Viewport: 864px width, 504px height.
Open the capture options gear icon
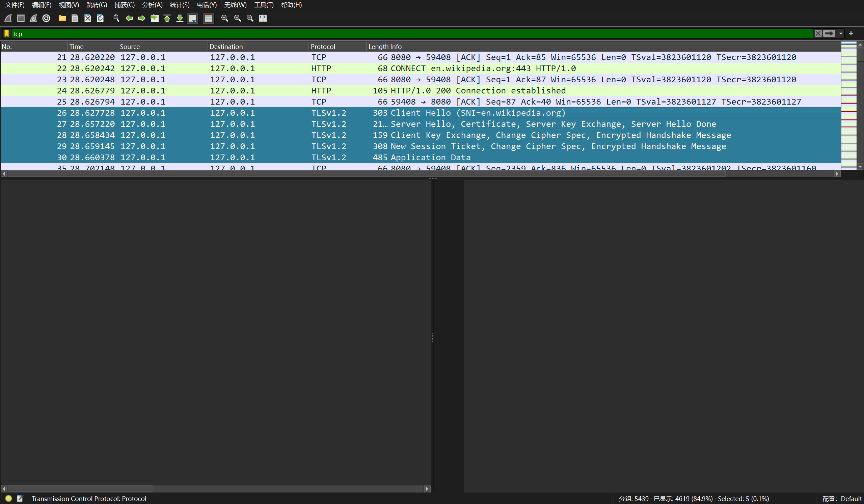click(46, 18)
